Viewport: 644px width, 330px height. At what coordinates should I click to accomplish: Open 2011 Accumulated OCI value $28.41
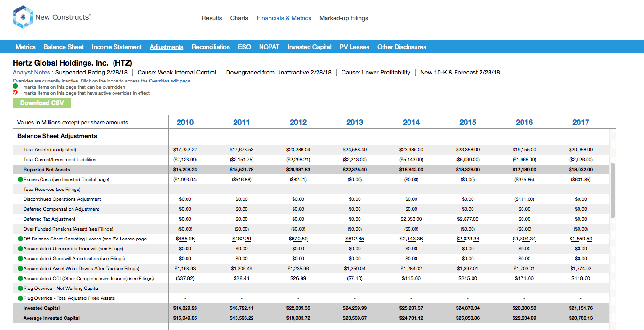pyautogui.click(x=242, y=279)
